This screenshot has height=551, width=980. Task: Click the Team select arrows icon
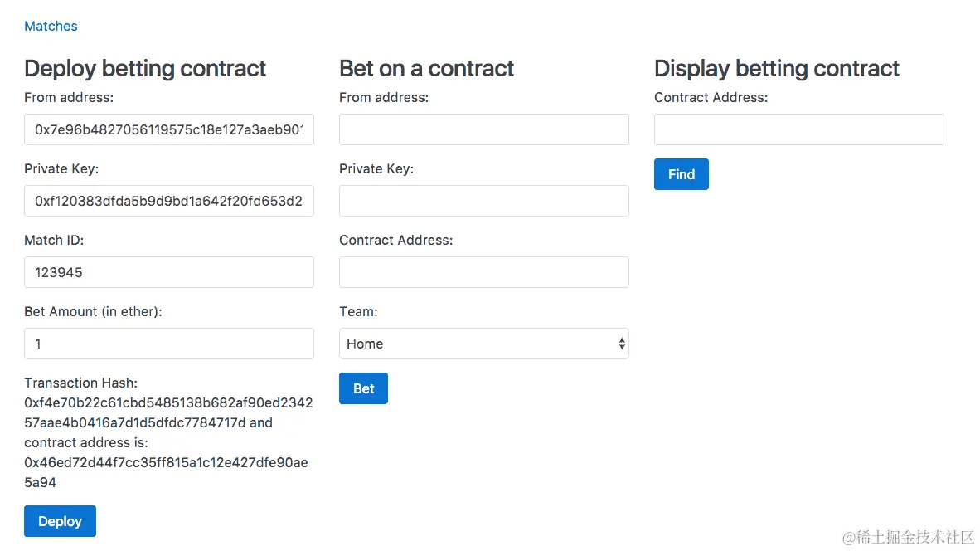621,344
